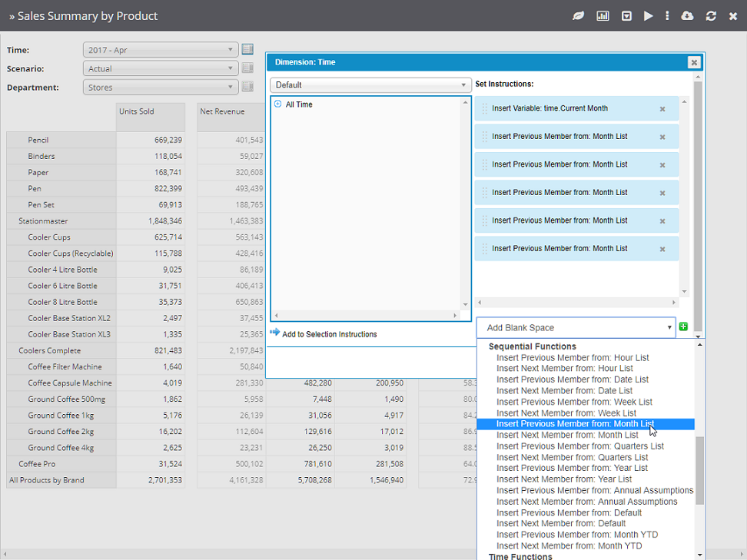Screen dimensions: 747x560
Task: Click the play arrow icon in the header
Action: 649,16
